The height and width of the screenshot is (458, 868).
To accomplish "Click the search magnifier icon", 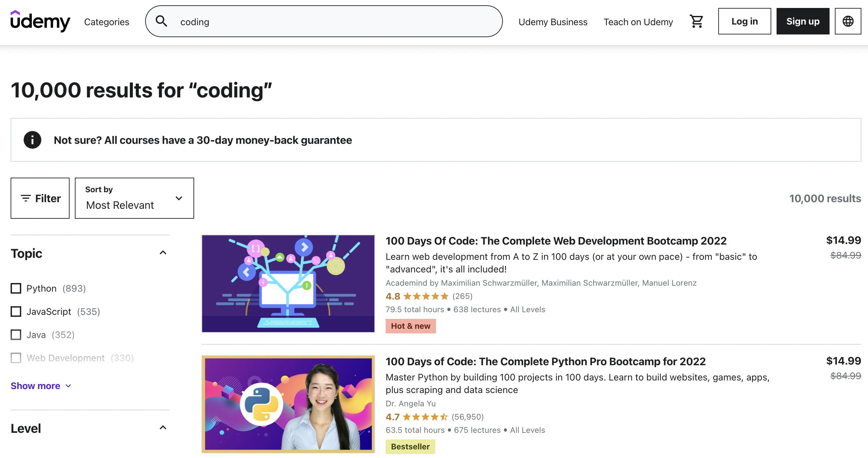I will [x=162, y=21].
